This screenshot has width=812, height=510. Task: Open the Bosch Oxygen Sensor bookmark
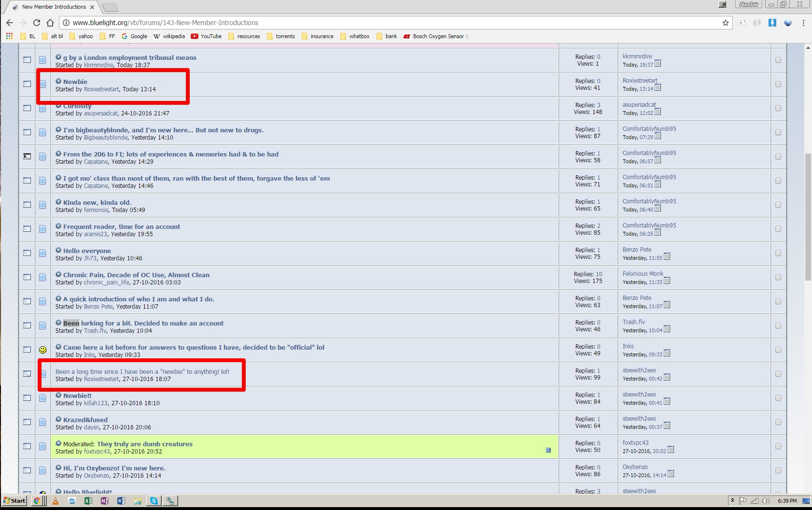tap(436, 36)
